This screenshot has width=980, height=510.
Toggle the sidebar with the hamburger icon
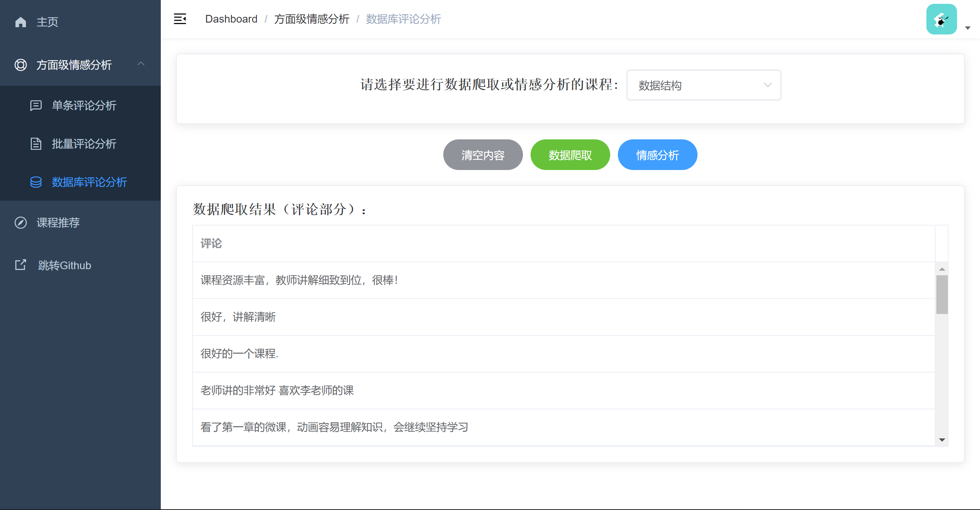pos(180,19)
